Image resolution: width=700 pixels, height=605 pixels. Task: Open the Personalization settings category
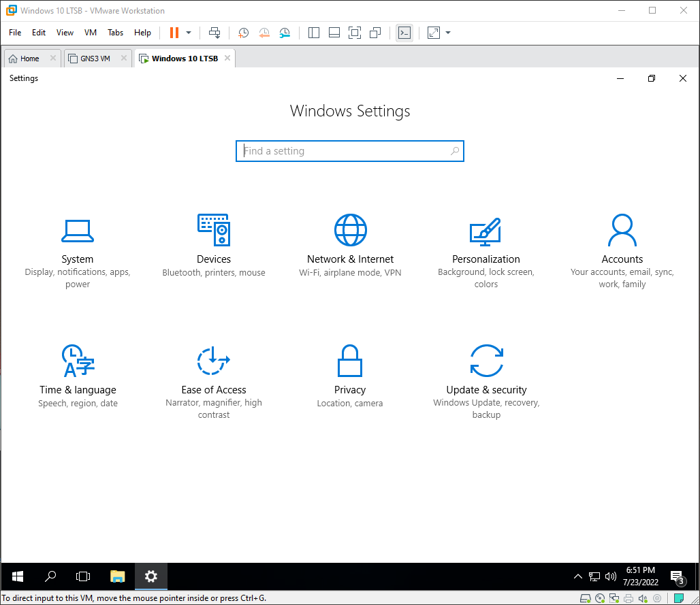pos(486,252)
